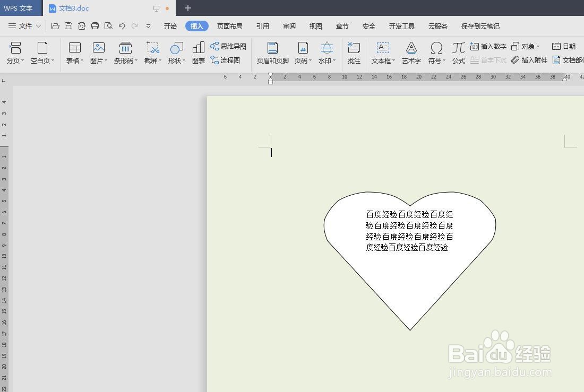Open the 章节 tab
The image size is (584, 392).
point(342,26)
